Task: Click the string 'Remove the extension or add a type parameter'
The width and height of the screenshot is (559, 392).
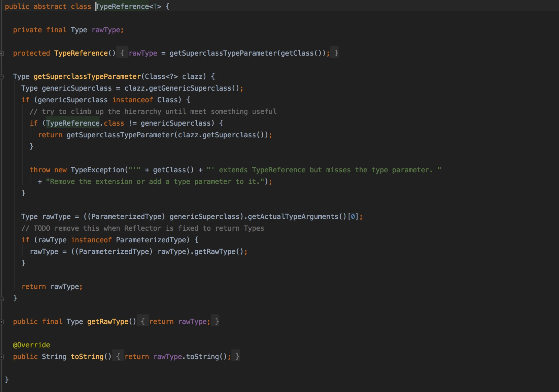Action: pyautogui.click(x=155, y=182)
